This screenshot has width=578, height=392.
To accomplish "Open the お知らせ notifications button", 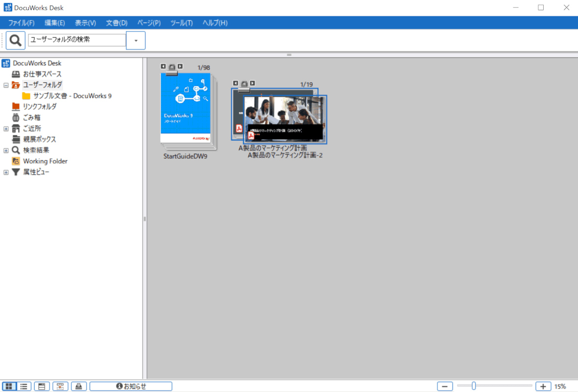I will [131, 386].
